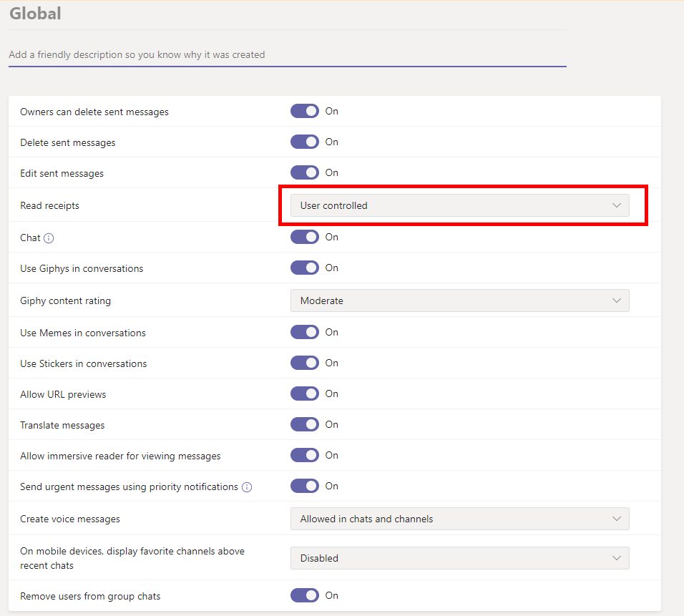The image size is (684, 616).
Task: Toggle off Use Stickers in conversations
Action: pyautogui.click(x=305, y=363)
